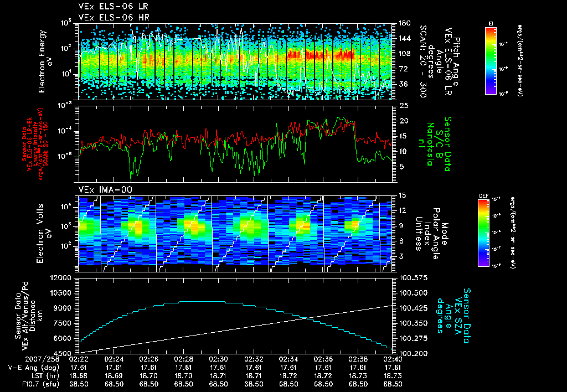
Task: Click the "VEx ELS-06 HR" title text
Action: click(114, 17)
